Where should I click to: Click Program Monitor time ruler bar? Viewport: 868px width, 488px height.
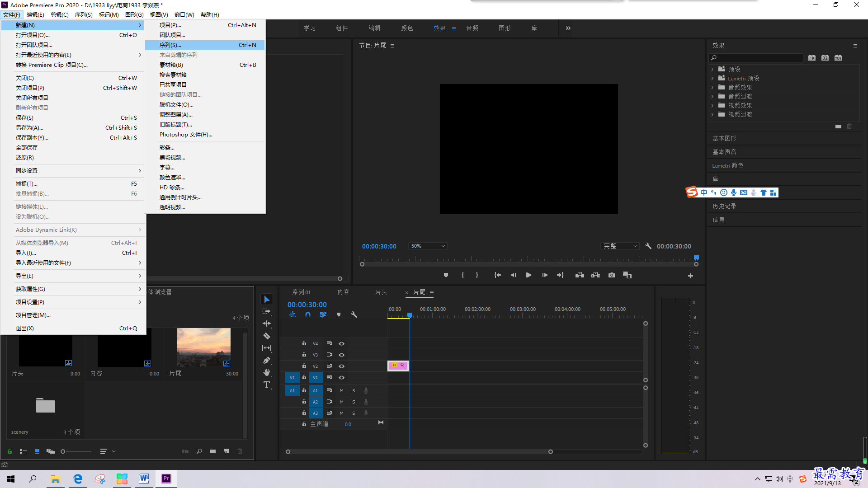pyautogui.click(x=529, y=260)
